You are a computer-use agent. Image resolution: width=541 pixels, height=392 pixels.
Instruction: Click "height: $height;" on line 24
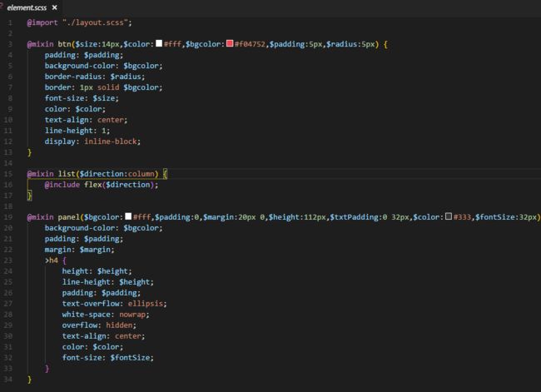[97, 271]
